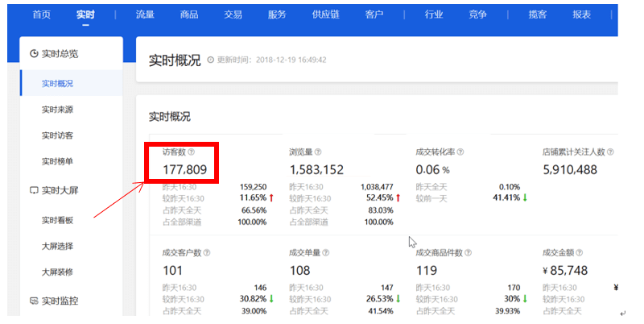644x324 pixels.
Task: Open 实时来源 in the sidebar
Action: coord(57,110)
